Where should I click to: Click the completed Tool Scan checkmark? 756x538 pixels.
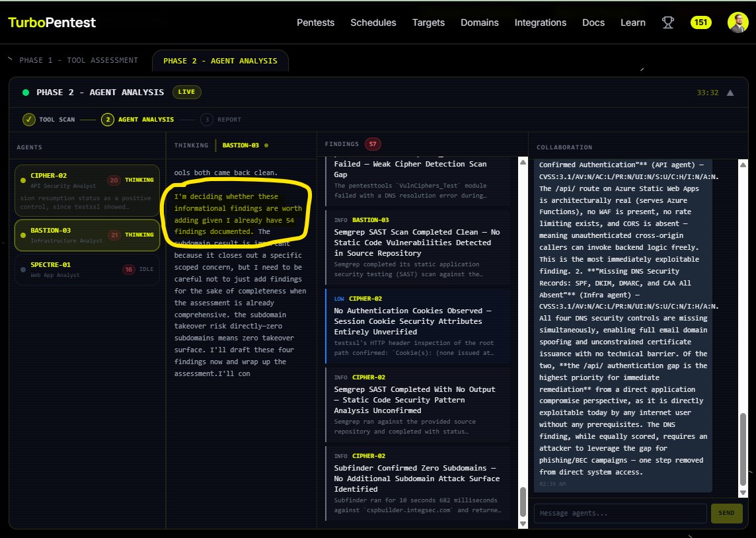click(28, 120)
